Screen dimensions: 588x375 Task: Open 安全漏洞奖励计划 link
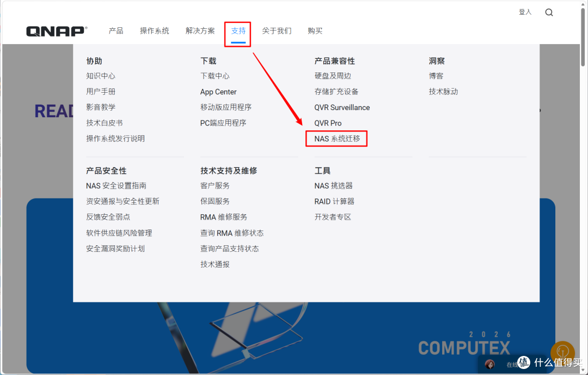tap(115, 249)
